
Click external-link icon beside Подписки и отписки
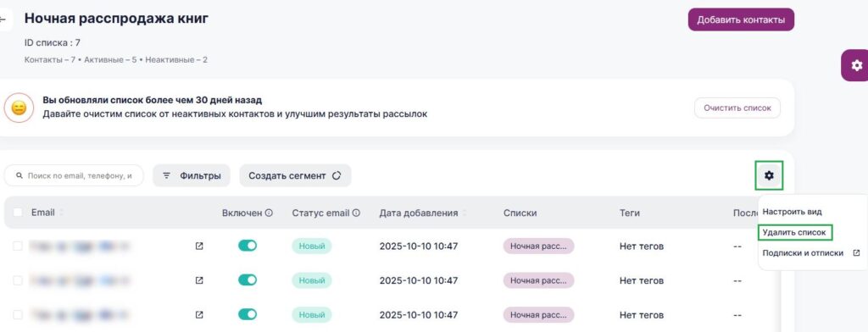pos(856,253)
